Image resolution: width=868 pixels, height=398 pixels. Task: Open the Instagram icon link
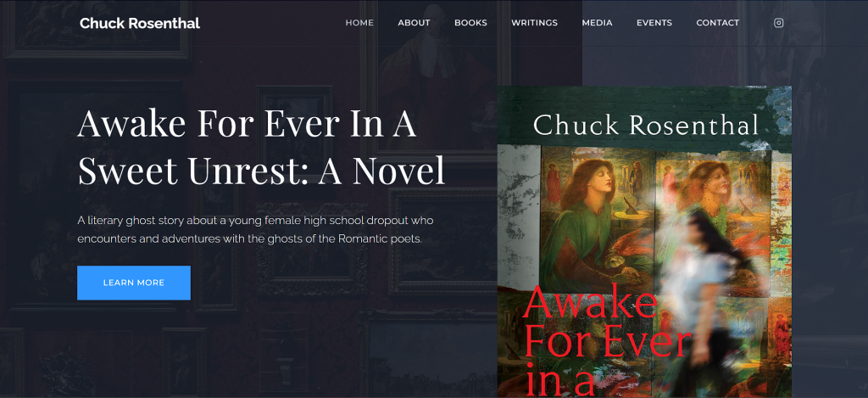tap(778, 23)
